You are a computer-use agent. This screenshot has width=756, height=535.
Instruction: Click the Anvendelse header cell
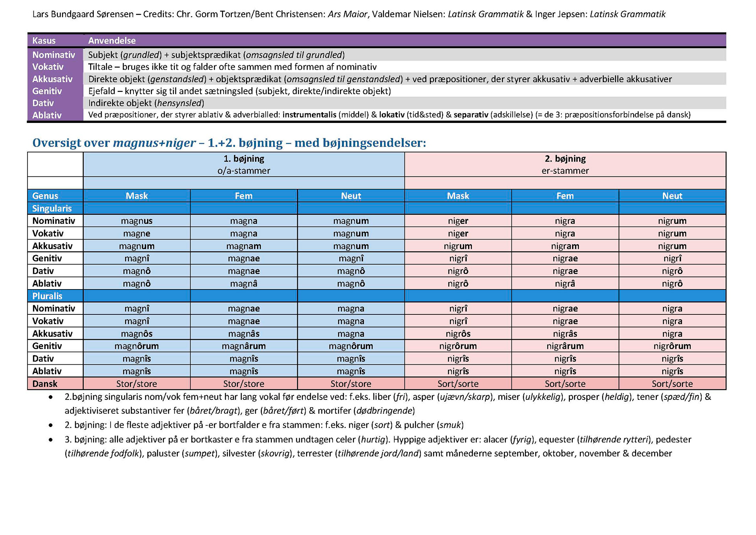click(112, 41)
